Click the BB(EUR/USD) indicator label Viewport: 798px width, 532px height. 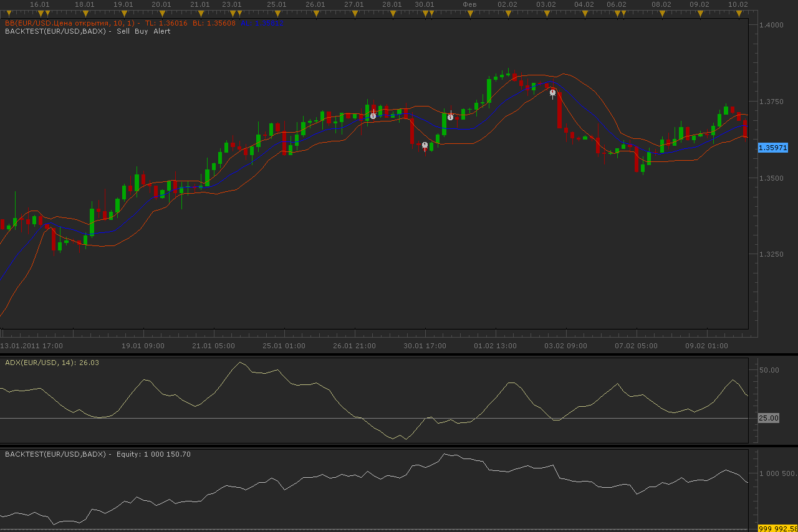72,23
